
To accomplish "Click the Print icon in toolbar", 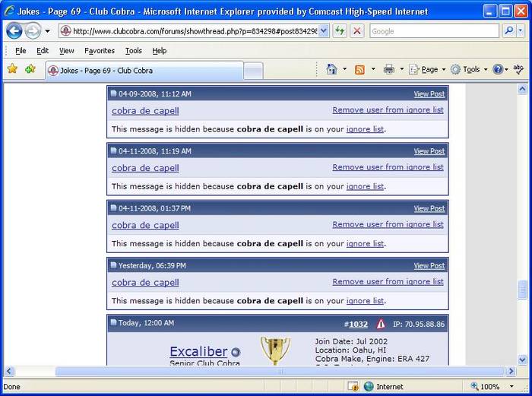I will click(388, 69).
